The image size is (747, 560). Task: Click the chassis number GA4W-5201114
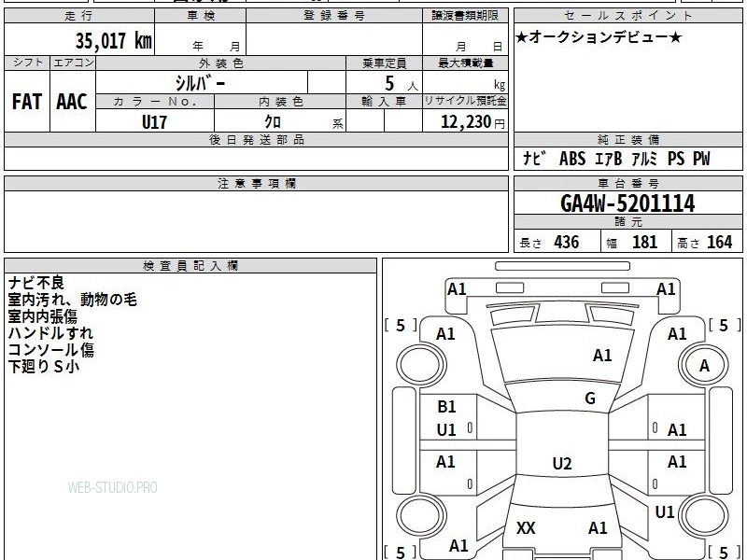click(627, 203)
